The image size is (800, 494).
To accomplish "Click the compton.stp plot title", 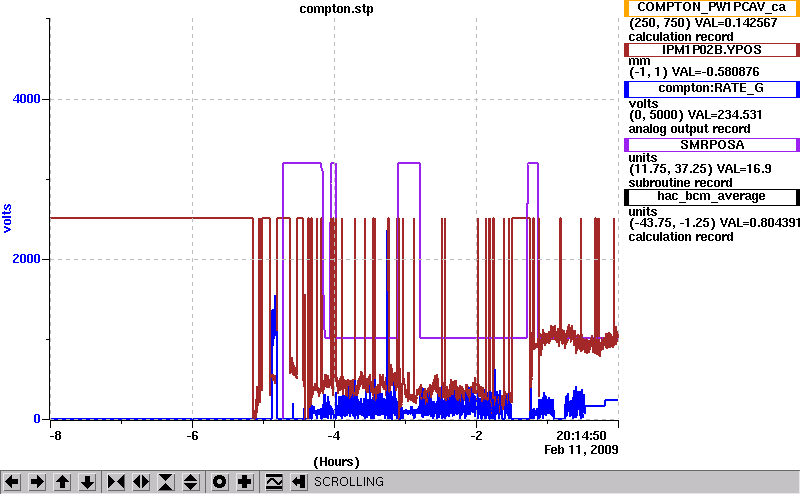I will [336, 9].
